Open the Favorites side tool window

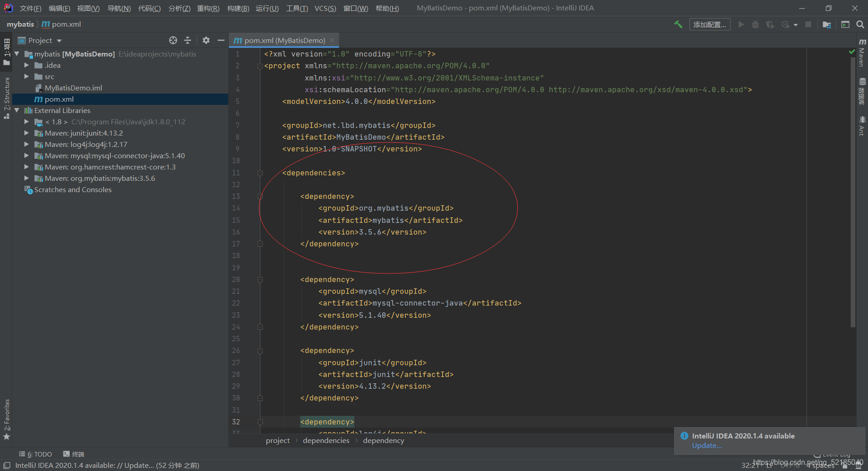(6, 419)
